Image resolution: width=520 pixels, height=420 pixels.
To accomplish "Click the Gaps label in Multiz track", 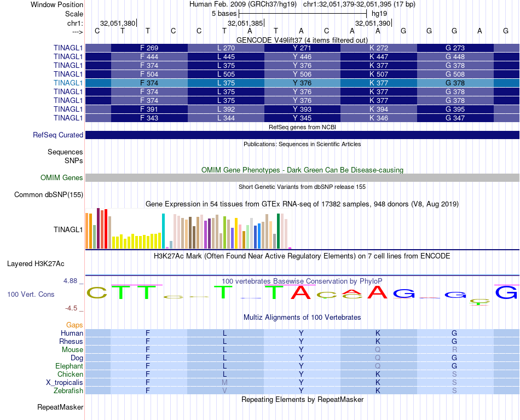I will [74, 325].
